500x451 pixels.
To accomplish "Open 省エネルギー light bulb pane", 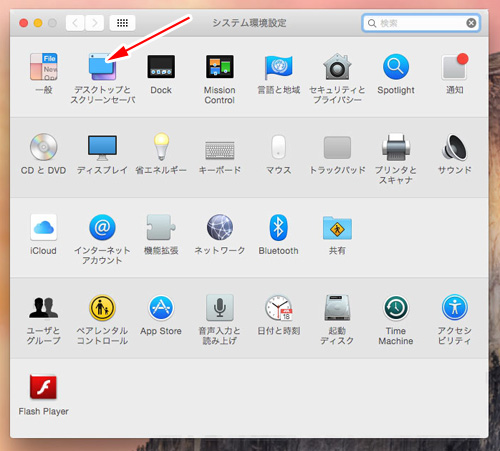I will point(161,147).
